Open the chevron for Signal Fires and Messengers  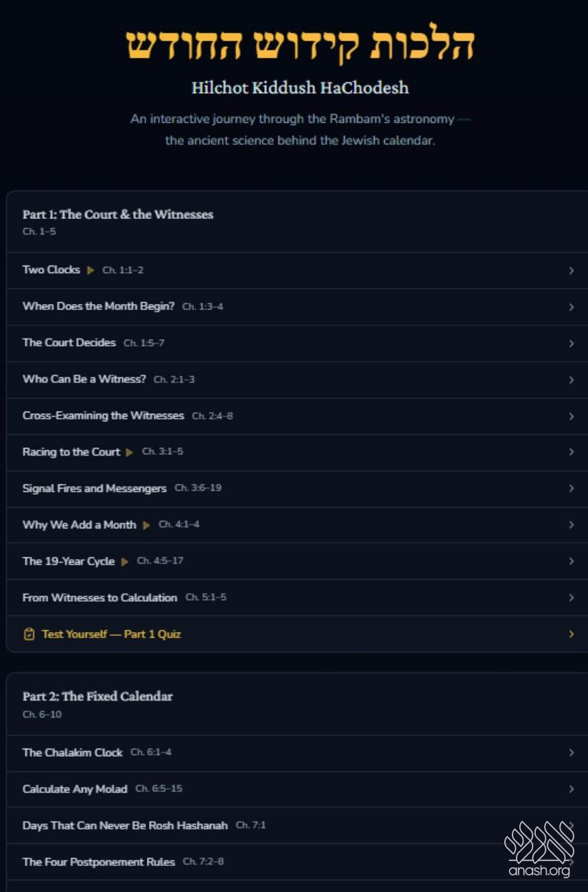(x=572, y=489)
